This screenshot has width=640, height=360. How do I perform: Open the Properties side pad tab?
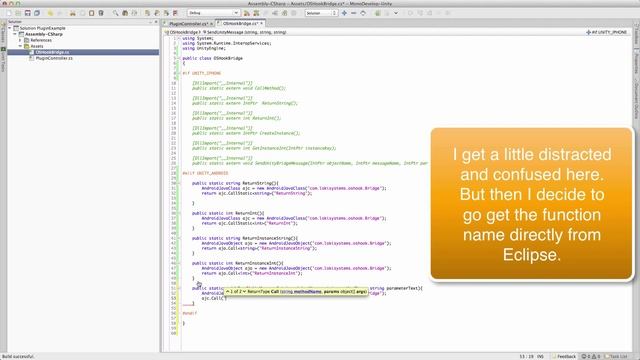pos(636,62)
